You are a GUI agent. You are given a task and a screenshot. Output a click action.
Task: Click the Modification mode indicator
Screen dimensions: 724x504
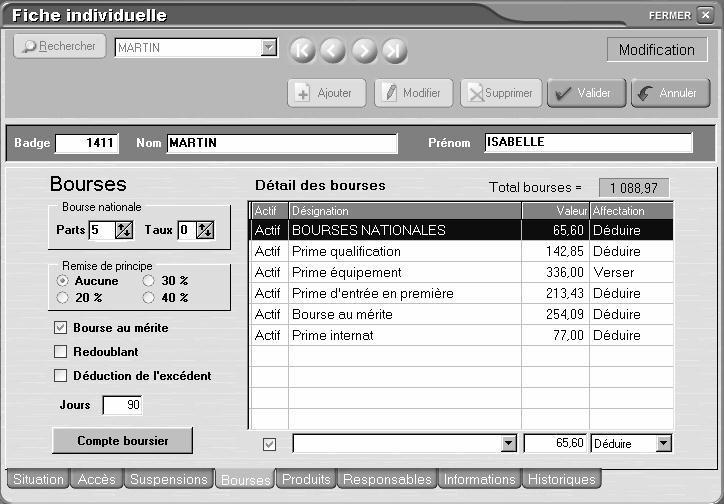(657, 49)
